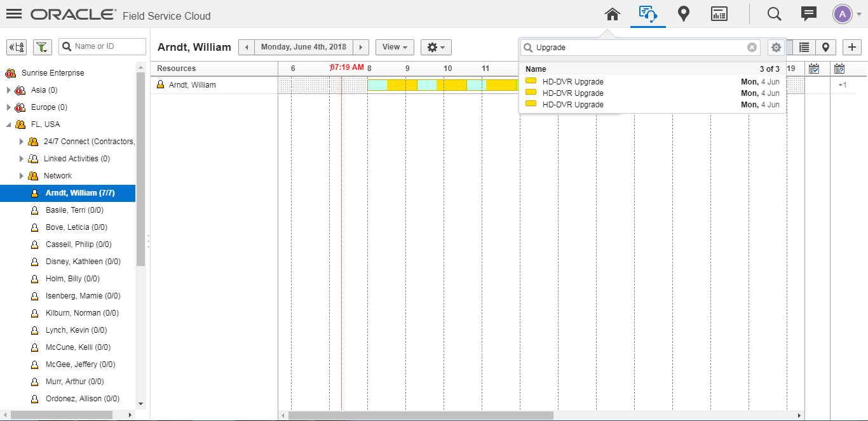The height and width of the screenshot is (421, 868).
Task: Select first HD-DVR Upgrade search result
Action: click(653, 81)
